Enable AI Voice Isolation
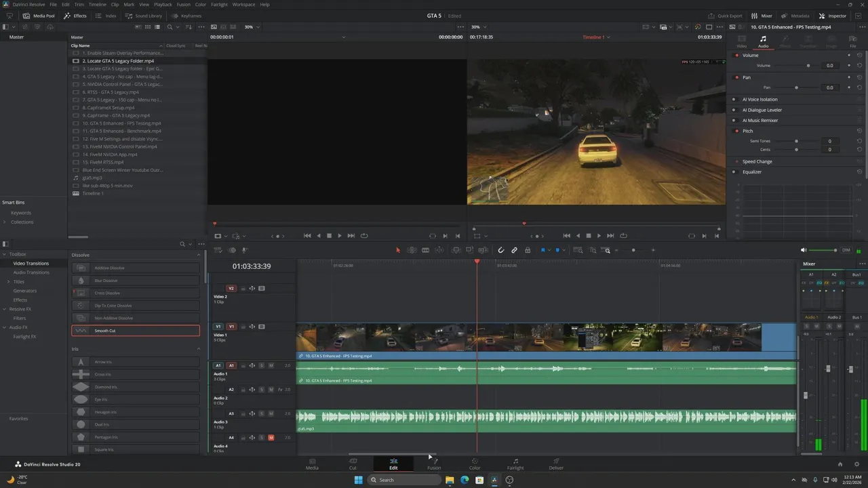The image size is (868, 488). tap(734, 100)
